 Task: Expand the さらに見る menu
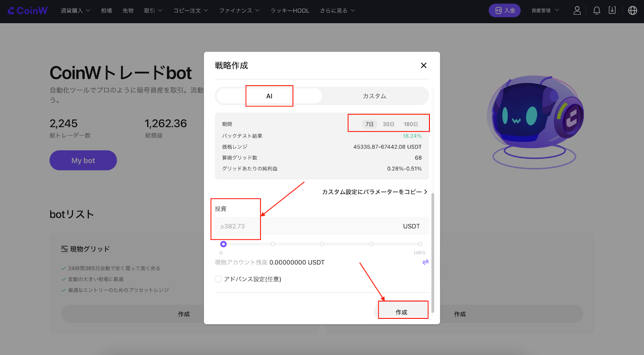click(337, 10)
